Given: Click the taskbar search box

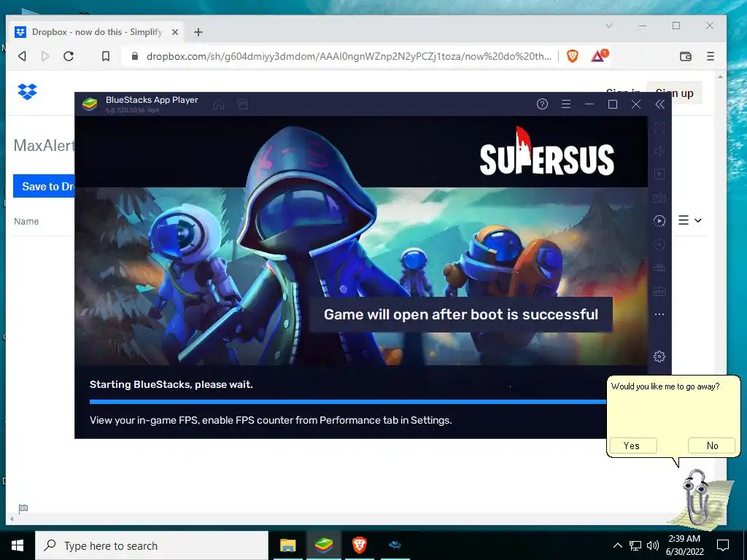Looking at the screenshot, I should click(152, 545).
